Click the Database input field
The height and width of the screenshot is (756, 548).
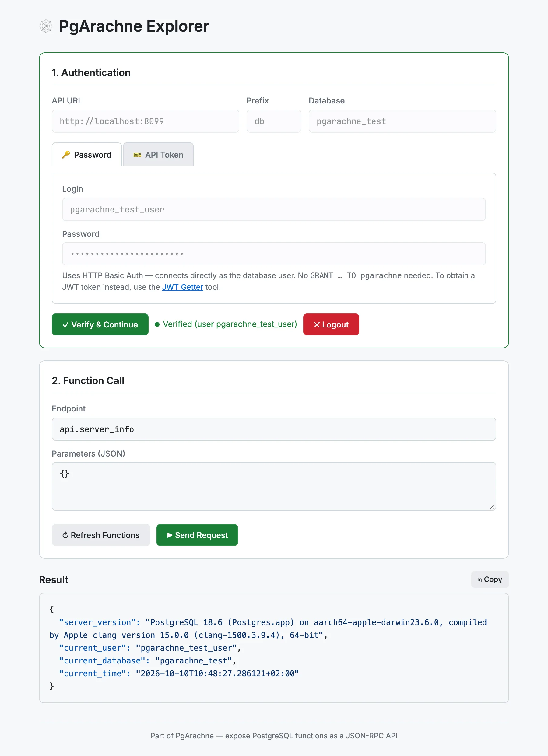(x=402, y=121)
